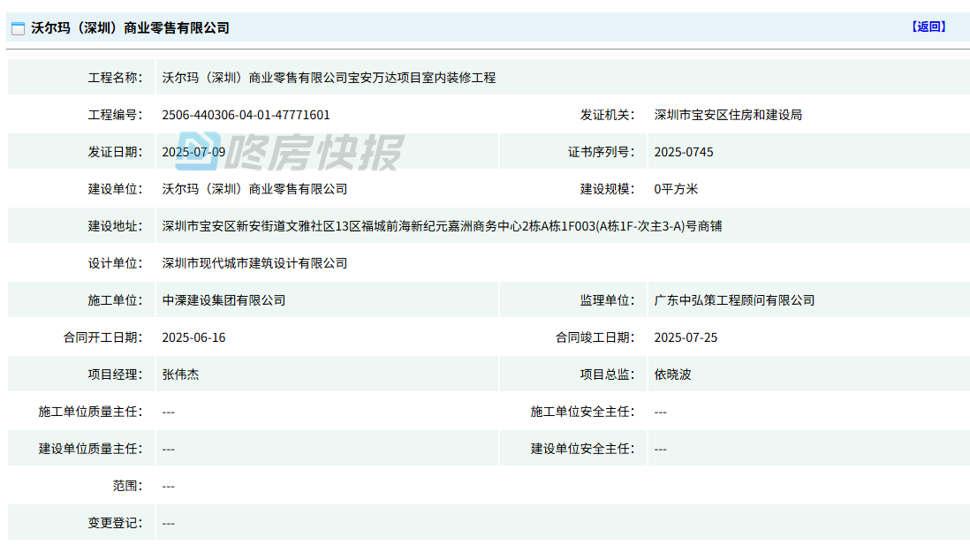The width and height of the screenshot is (970, 560).
Task: Select the header title 沃尔玛（深圳）商业零售有限公司
Action: coord(130,28)
